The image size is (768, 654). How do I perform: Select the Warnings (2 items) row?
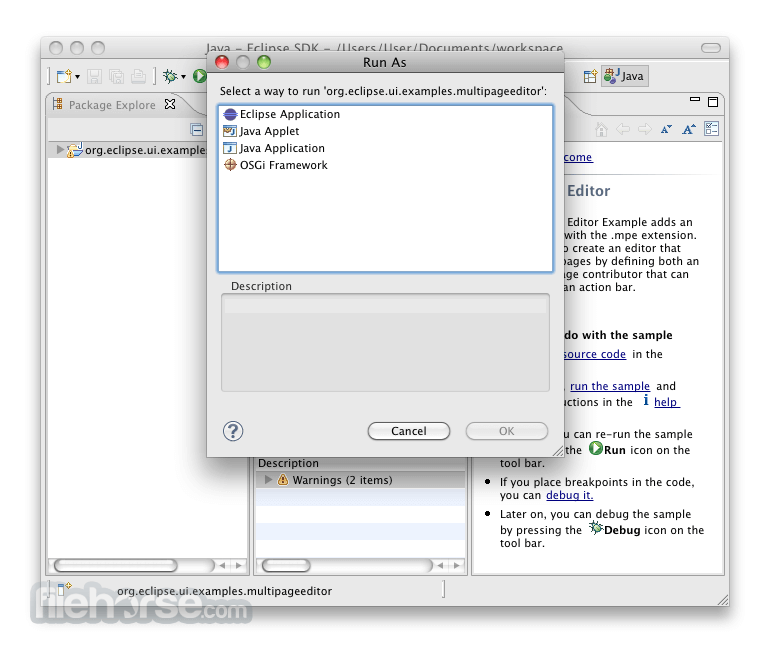360,480
